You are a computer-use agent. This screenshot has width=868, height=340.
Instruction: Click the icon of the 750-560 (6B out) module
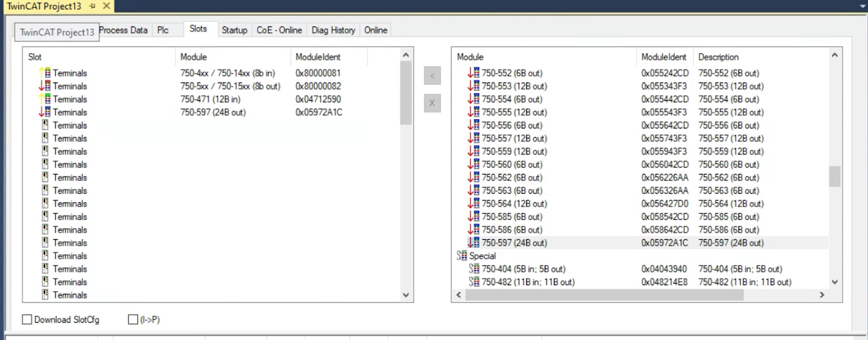pyautogui.click(x=474, y=164)
